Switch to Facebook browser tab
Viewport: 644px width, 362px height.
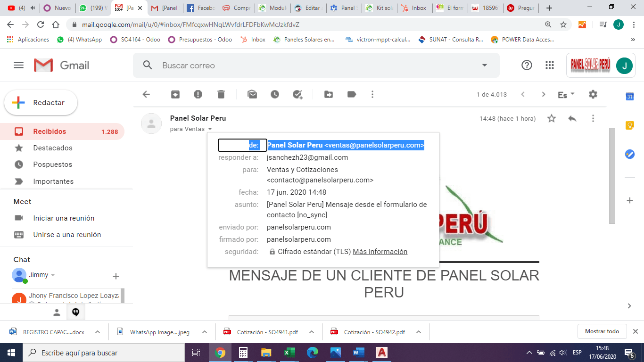point(201,8)
